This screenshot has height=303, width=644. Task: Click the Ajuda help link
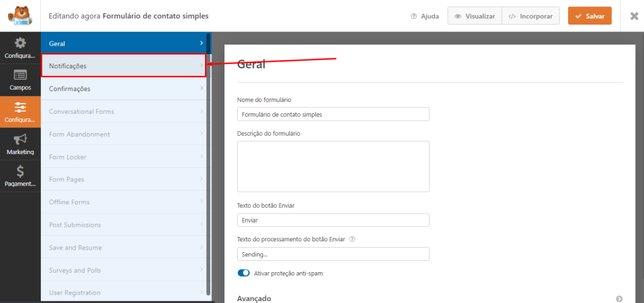click(x=425, y=16)
